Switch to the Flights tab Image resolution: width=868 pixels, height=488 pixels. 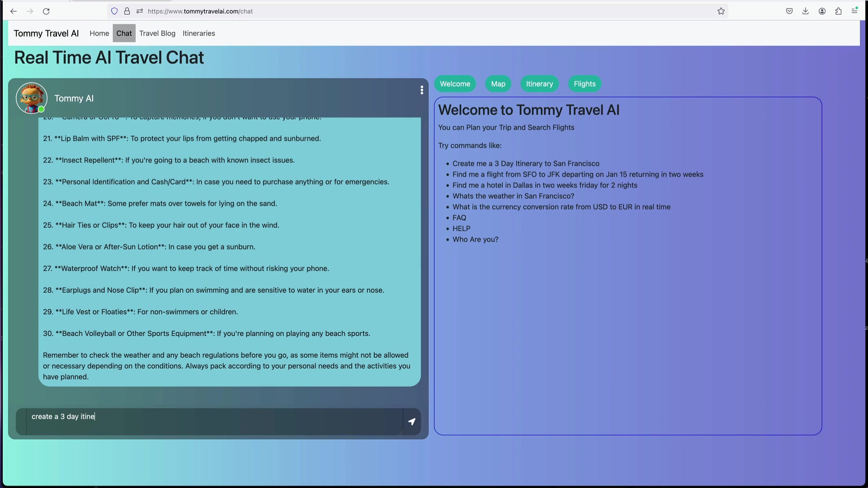click(585, 84)
